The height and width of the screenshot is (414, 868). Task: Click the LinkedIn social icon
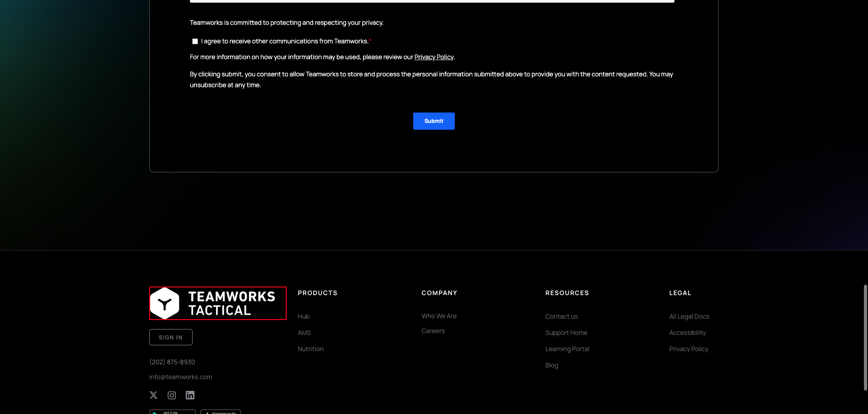(190, 395)
